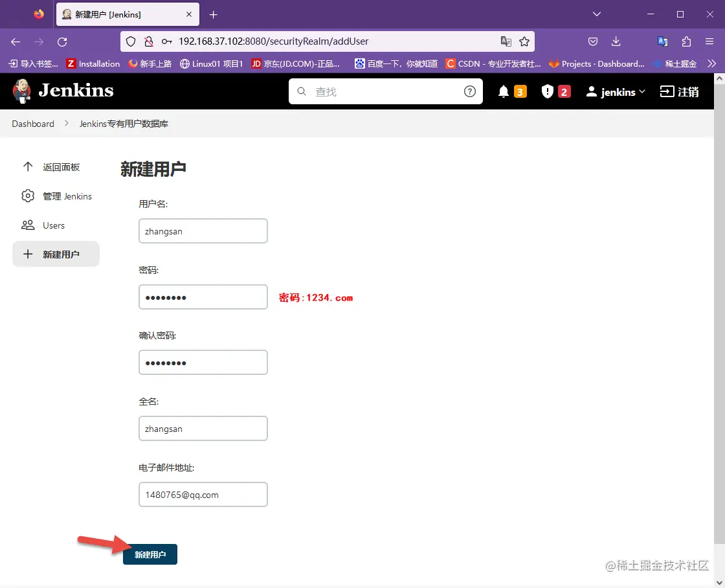This screenshot has width=725, height=588.
Task: Open the Projects · Dashboard bookmark
Action: tap(597, 64)
